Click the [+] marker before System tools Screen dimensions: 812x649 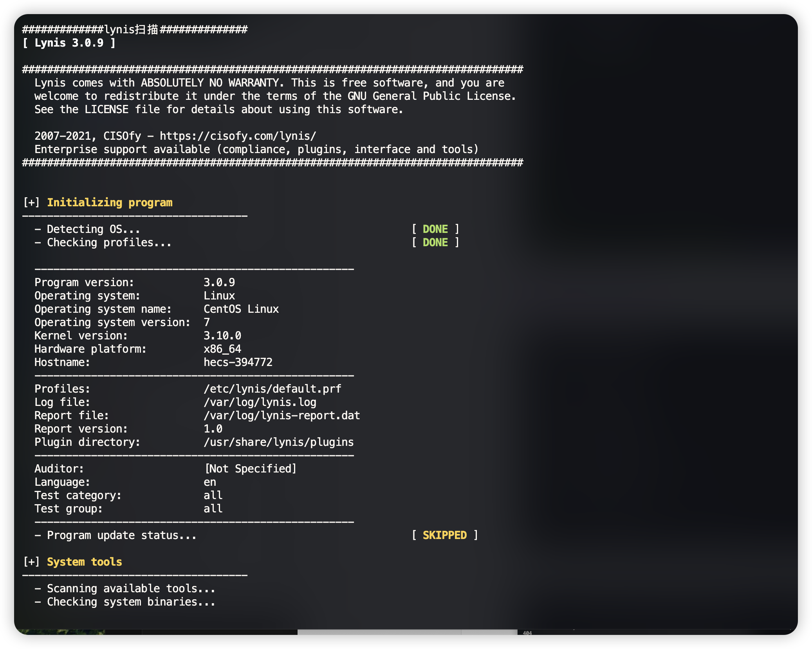pos(31,562)
